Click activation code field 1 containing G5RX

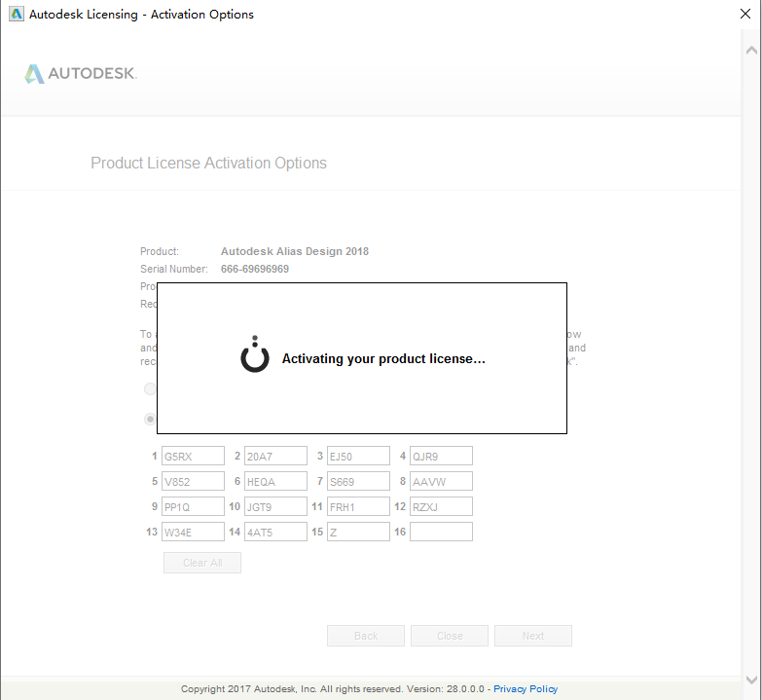click(193, 456)
